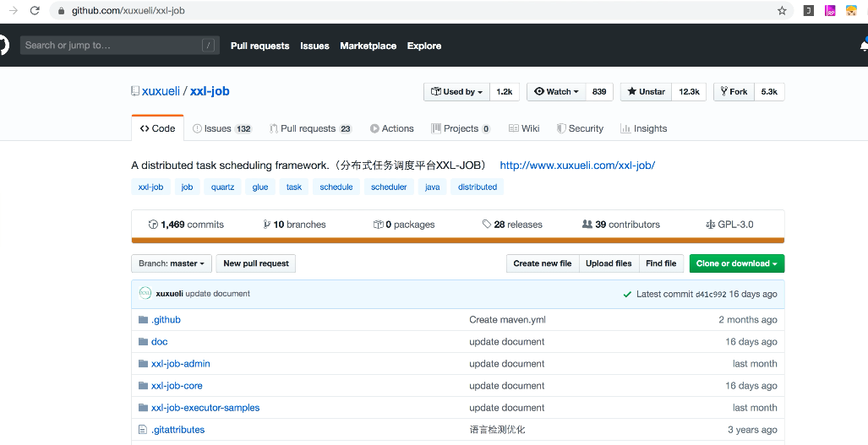Go to Issues in top navigation
The image size is (868, 445).
coord(314,46)
